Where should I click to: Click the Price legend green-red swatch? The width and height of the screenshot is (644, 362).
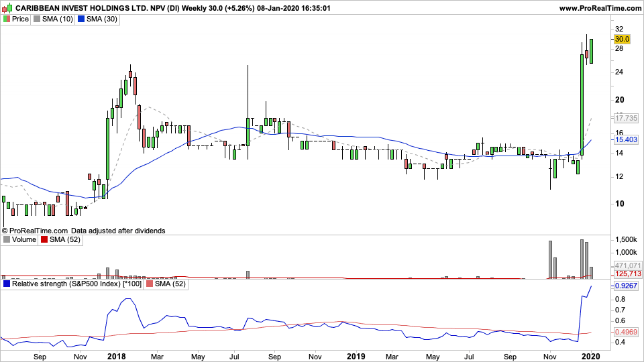7,19
